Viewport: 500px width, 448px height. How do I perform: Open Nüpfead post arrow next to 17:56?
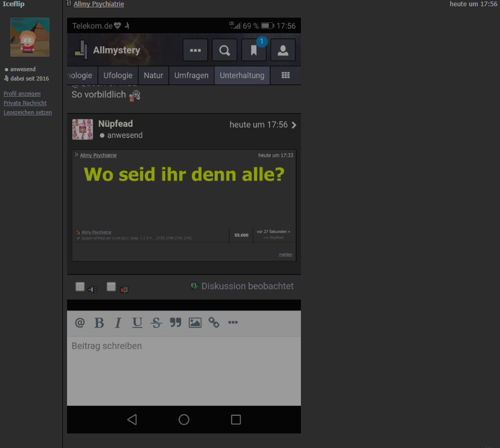[x=294, y=125]
